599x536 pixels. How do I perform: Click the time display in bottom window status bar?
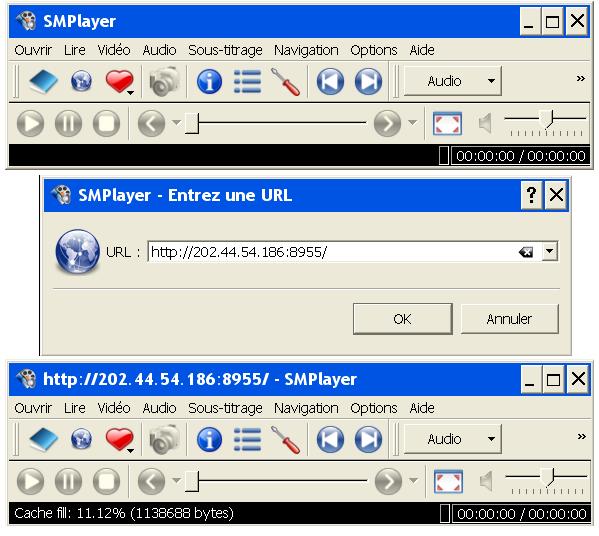click(x=521, y=514)
